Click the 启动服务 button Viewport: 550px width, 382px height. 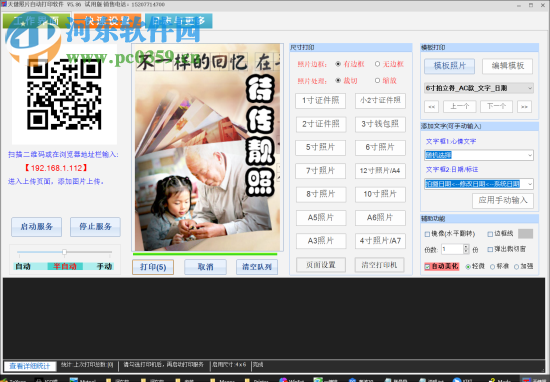pos(36,227)
